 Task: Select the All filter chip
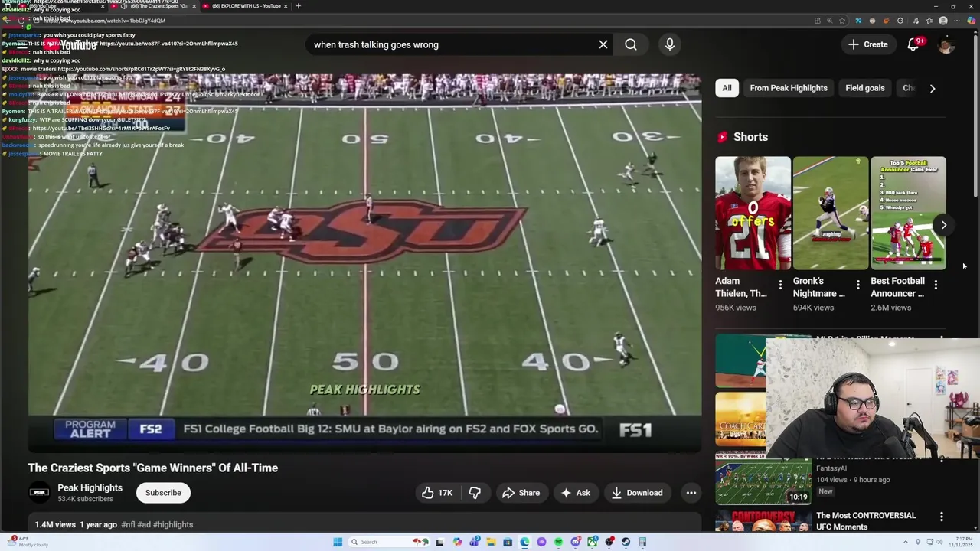pyautogui.click(x=727, y=88)
